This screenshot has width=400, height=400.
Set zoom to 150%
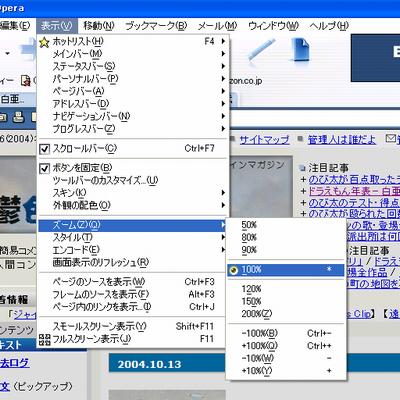point(286,301)
